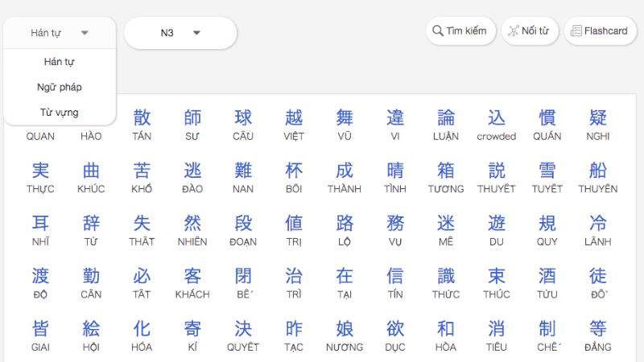Click kanji 決 QUYẾT

pyautogui.click(x=243, y=335)
